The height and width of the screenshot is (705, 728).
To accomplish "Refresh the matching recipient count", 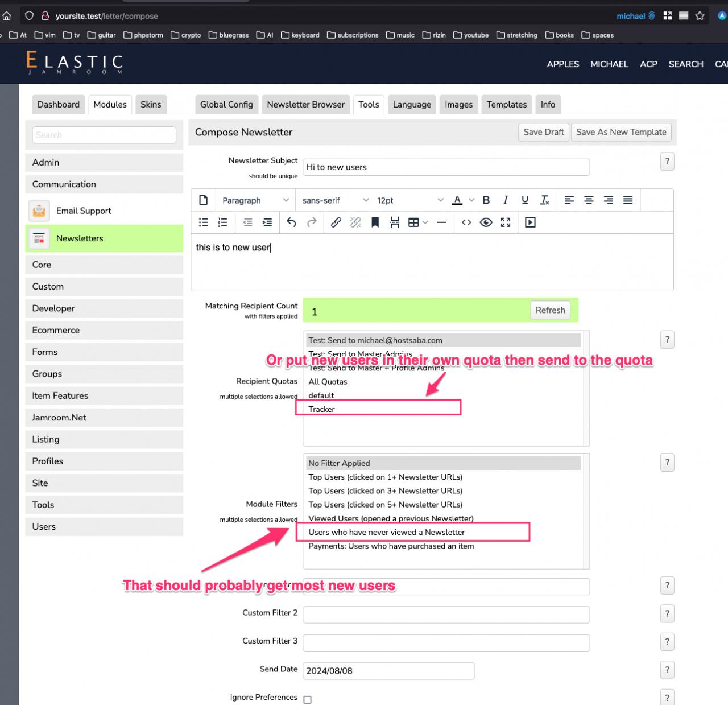I will click(550, 310).
